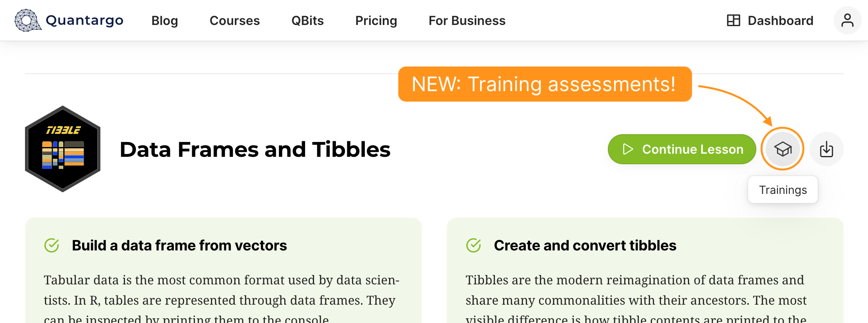
Task: Go to the Courses page
Action: (234, 20)
